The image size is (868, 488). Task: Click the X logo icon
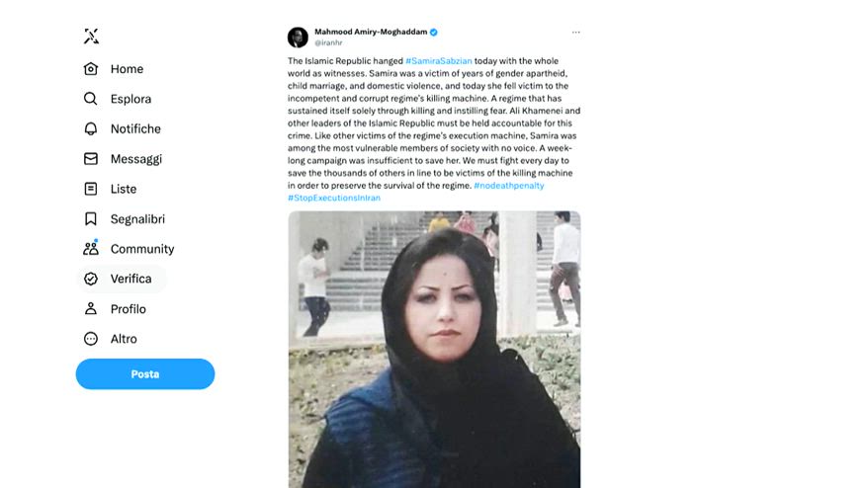coord(91,37)
